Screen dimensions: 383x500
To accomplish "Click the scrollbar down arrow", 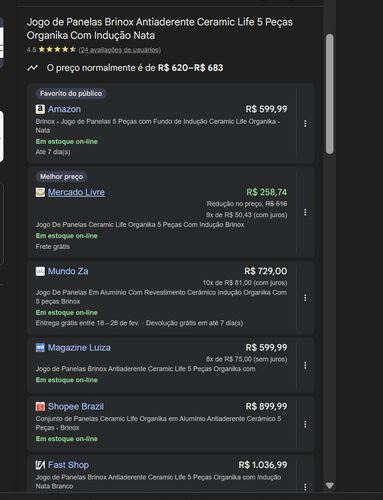I will pos(330,485).
